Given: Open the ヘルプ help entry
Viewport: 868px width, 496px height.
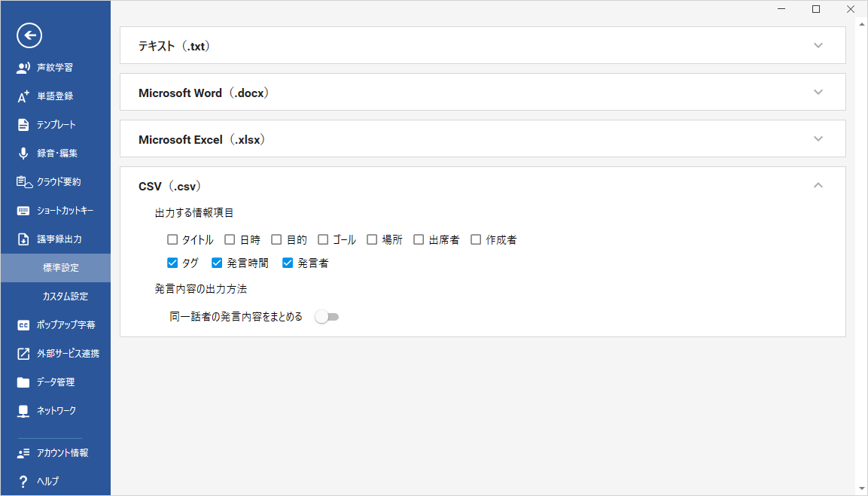Looking at the screenshot, I should (56, 481).
